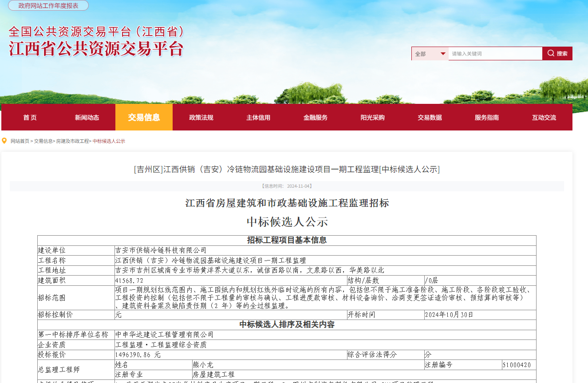
Task: Open 金融服务 navigation item
Action: point(316,118)
